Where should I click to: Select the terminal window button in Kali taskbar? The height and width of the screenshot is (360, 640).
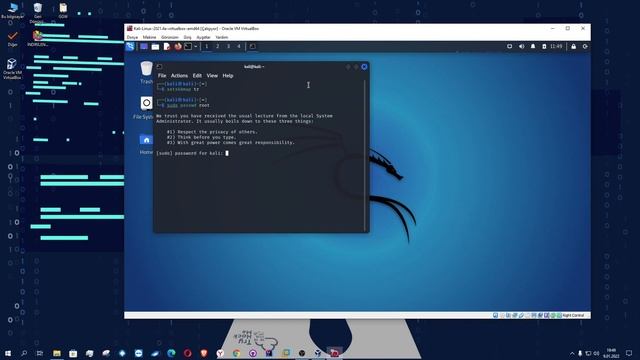coord(253,47)
